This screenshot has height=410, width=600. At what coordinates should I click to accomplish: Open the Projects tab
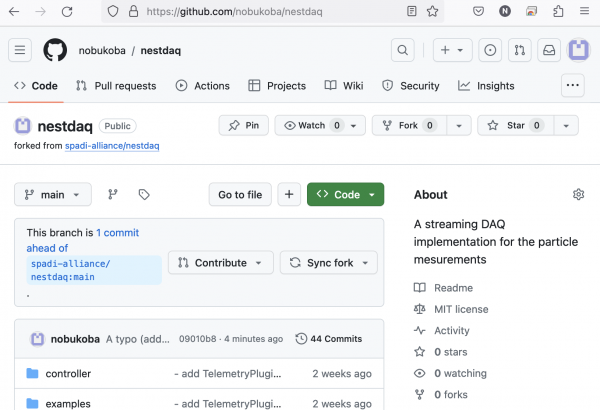point(277,86)
